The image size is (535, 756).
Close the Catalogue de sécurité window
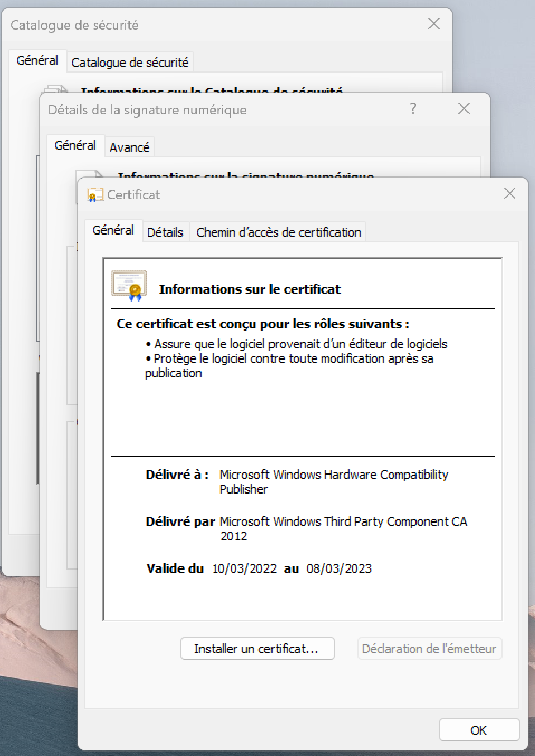click(x=434, y=23)
